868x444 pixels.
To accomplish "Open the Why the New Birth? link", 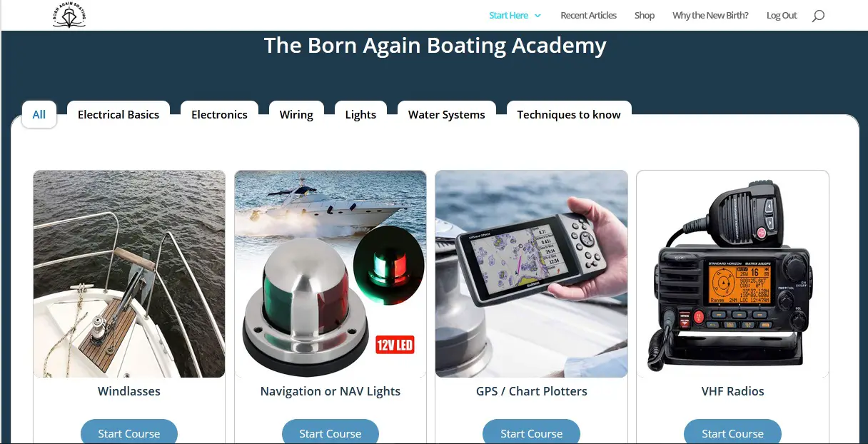I will (x=710, y=16).
